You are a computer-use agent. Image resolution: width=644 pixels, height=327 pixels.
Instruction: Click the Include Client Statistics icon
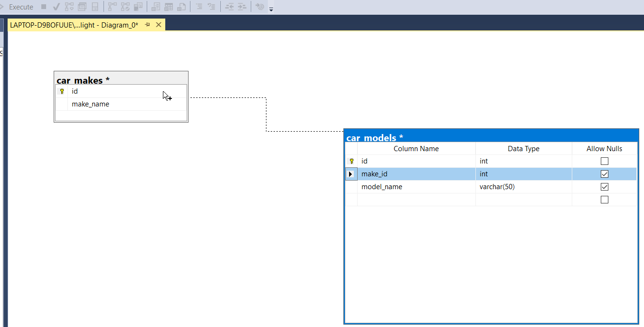(x=139, y=7)
